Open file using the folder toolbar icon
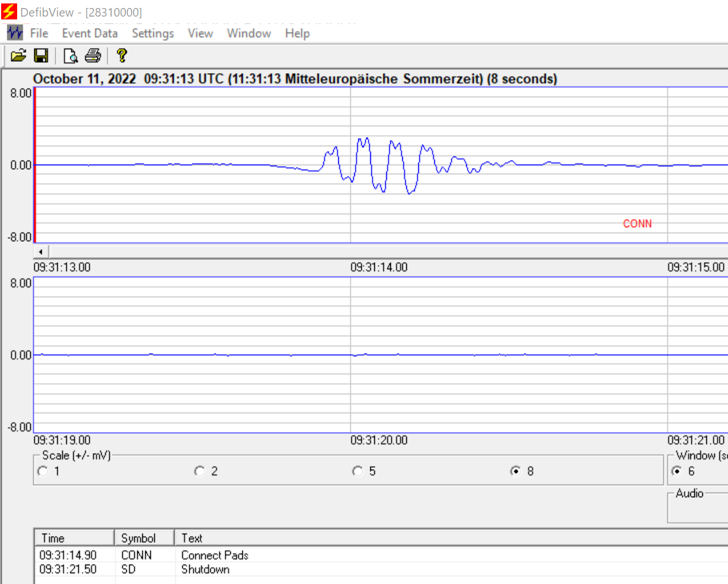 [18, 55]
